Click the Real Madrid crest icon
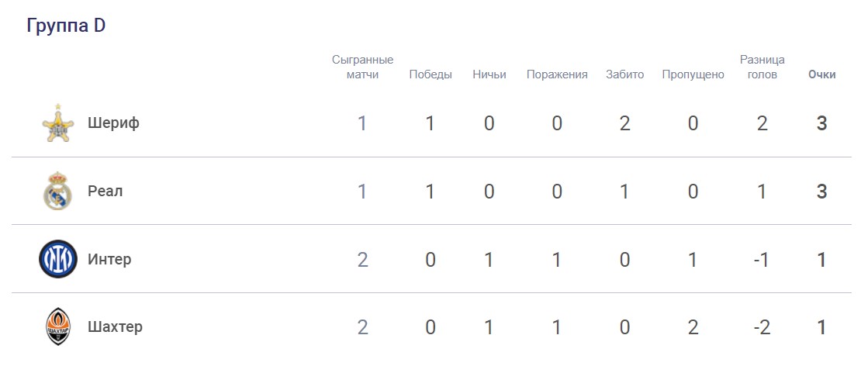This screenshot has height=380, width=868. pyautogui.click(x=57, y=192)
